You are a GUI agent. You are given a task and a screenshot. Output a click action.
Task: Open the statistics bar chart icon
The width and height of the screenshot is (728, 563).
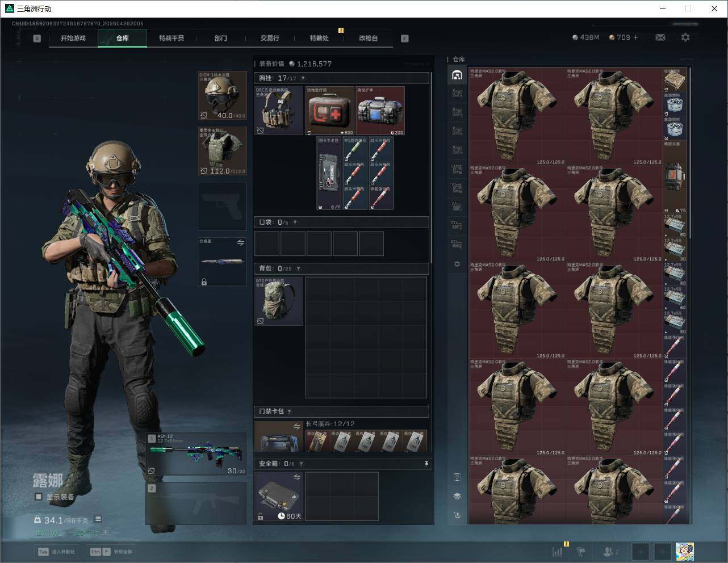tap(558, 552)
